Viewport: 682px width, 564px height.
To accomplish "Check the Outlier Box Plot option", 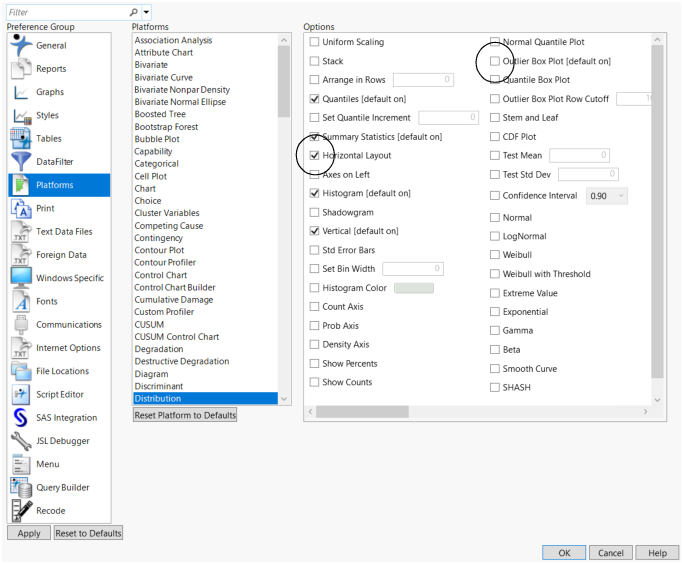I will click(495, 61).
